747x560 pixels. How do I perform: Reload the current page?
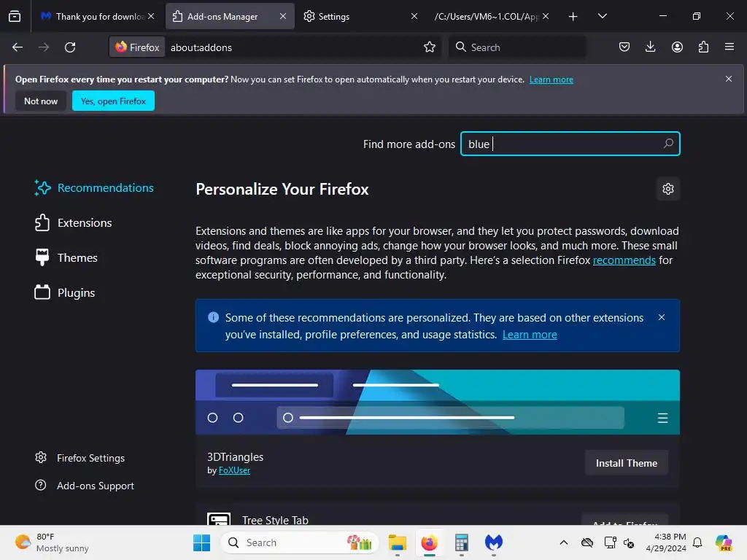[70, 47]
